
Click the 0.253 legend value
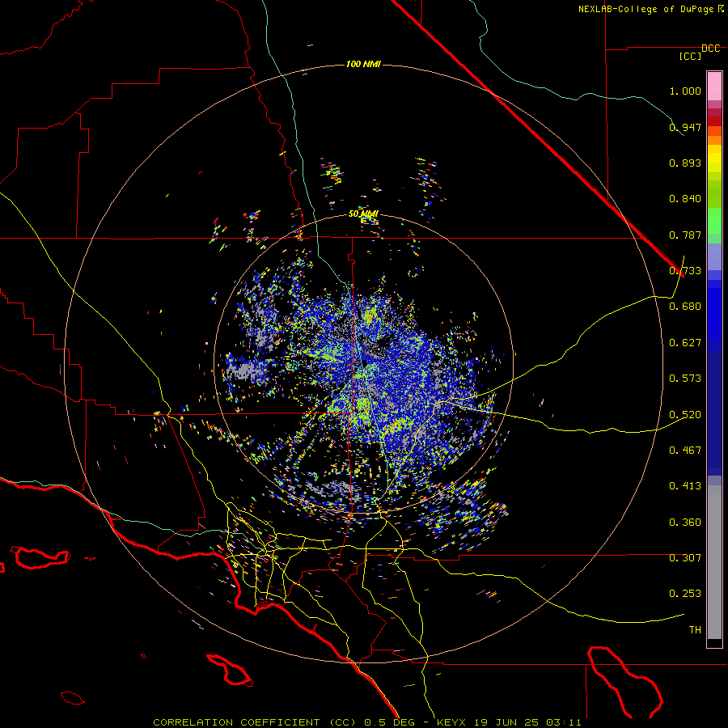click(x=685, y=594)
